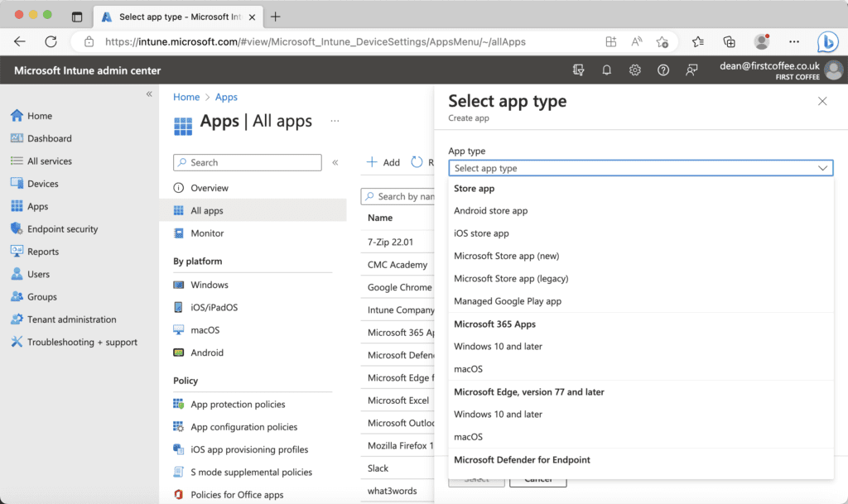Open browser Collections icon
848x504 pixels.
pyautogui.click(x=729, y=41)
